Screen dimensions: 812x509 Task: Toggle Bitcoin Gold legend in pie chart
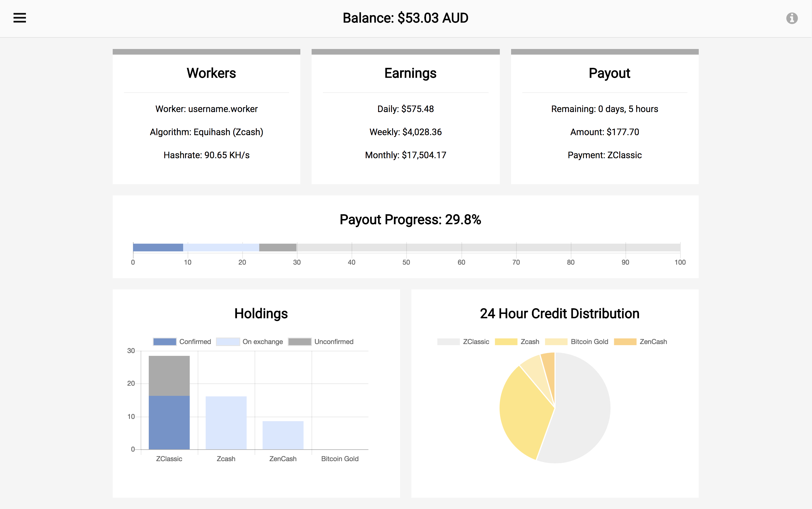click(576, 342)
